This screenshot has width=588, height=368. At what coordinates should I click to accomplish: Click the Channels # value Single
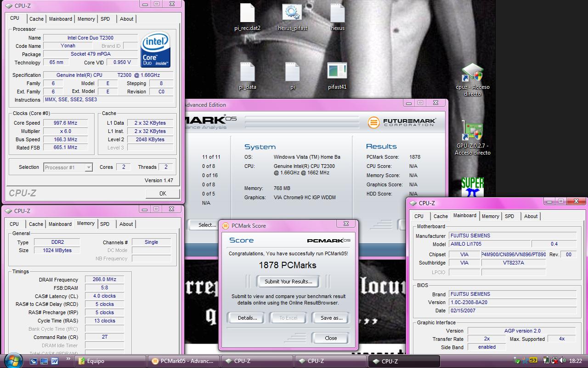click(x=151, y=242)
